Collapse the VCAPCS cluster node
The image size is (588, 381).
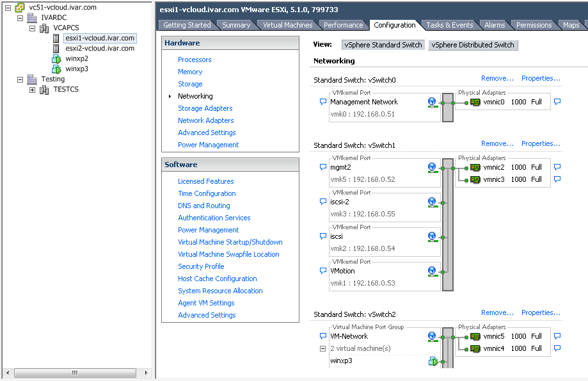[x=32, y=28]
